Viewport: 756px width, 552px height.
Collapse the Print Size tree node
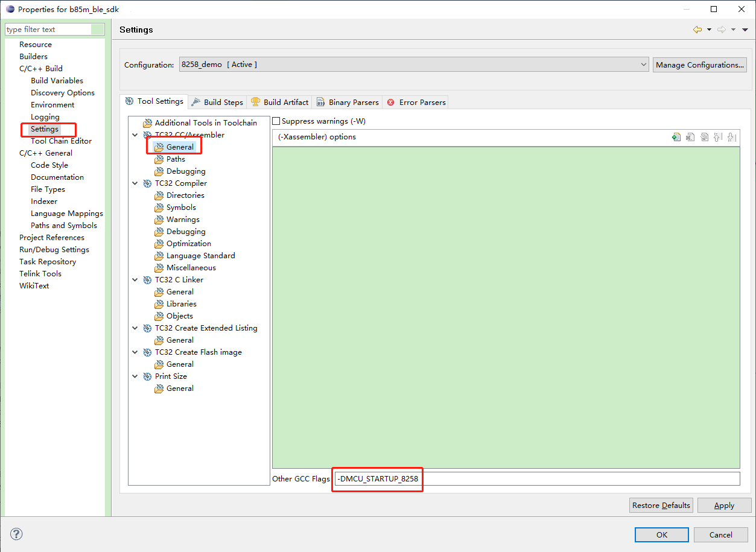click(x=135, y=376)
